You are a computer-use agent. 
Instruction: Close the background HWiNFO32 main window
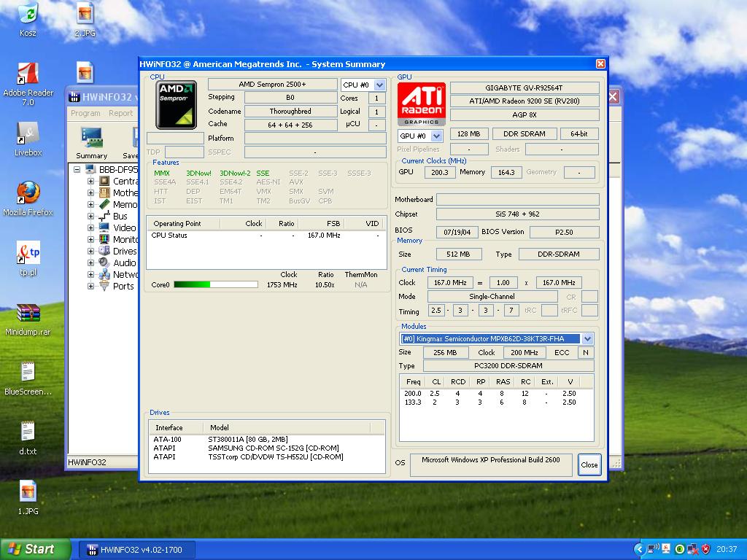coord(613,97)
